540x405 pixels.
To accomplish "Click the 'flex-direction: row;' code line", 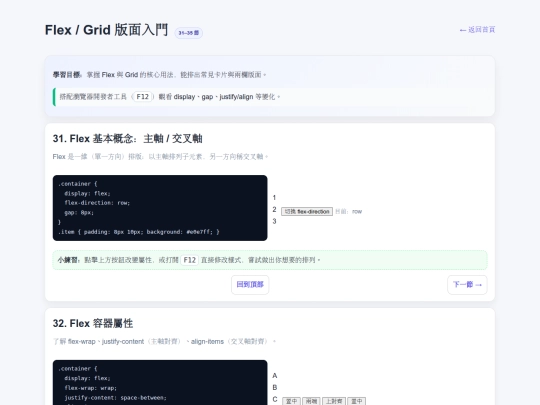I will coord(97,203).
